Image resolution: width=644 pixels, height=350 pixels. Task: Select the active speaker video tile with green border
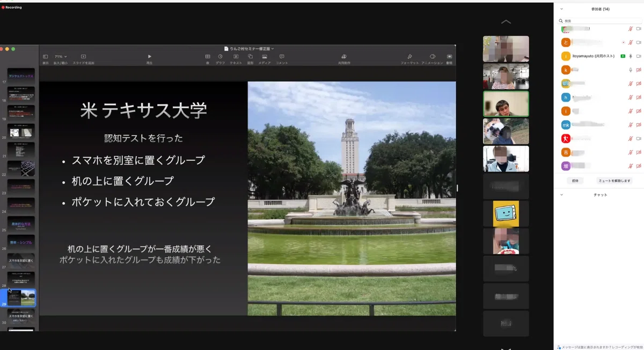(x=506, y=103)
